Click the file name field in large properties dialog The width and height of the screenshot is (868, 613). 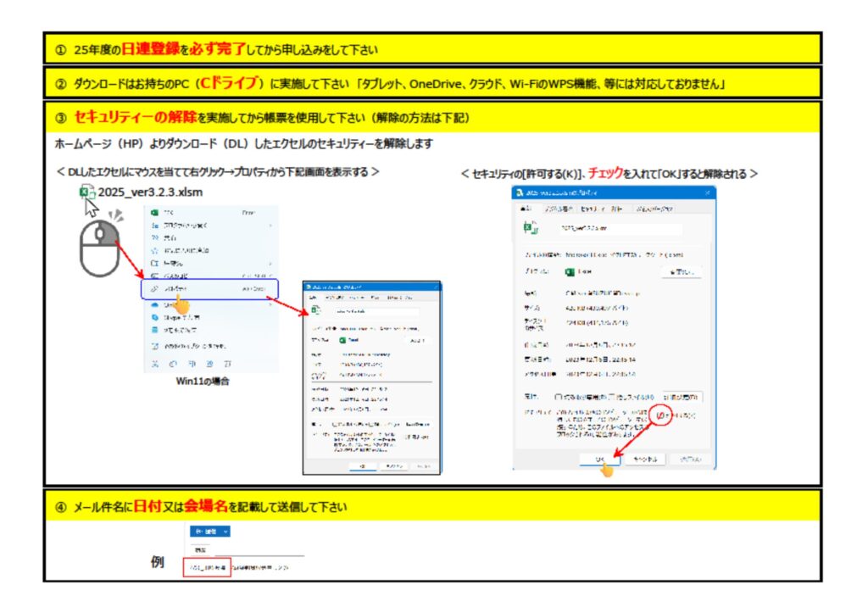(x=620, y=228)
